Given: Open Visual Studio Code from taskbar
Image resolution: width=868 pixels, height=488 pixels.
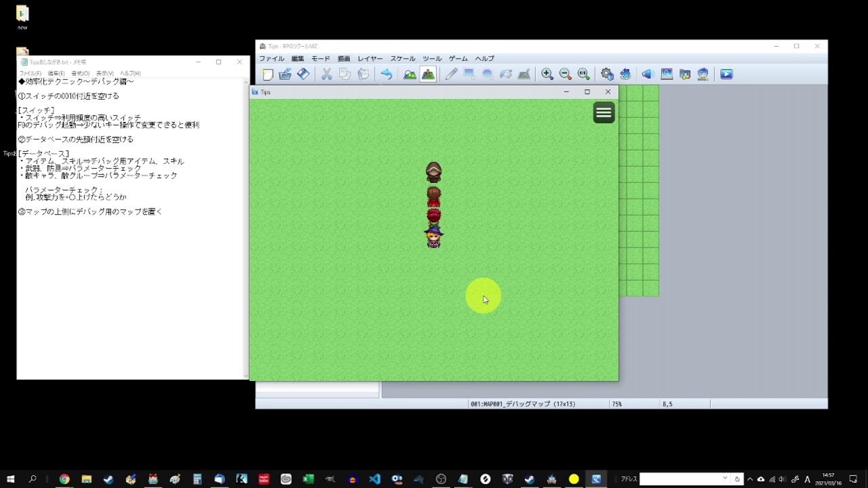Looking at the screenshot, I should [375, 479].
